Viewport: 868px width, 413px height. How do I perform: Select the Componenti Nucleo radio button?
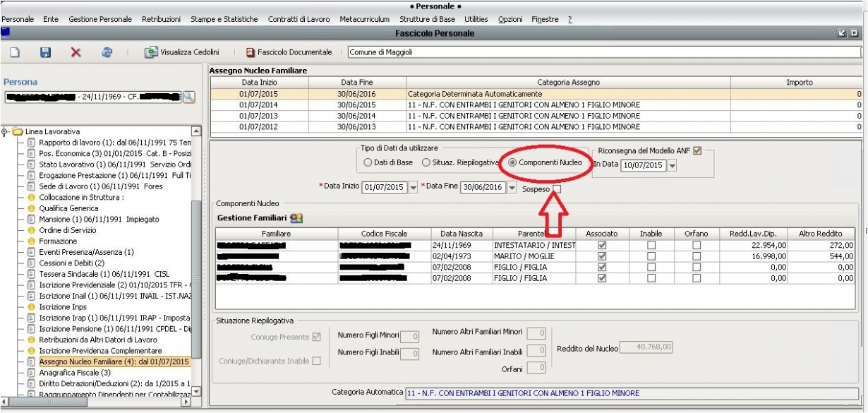pos(512,162)
